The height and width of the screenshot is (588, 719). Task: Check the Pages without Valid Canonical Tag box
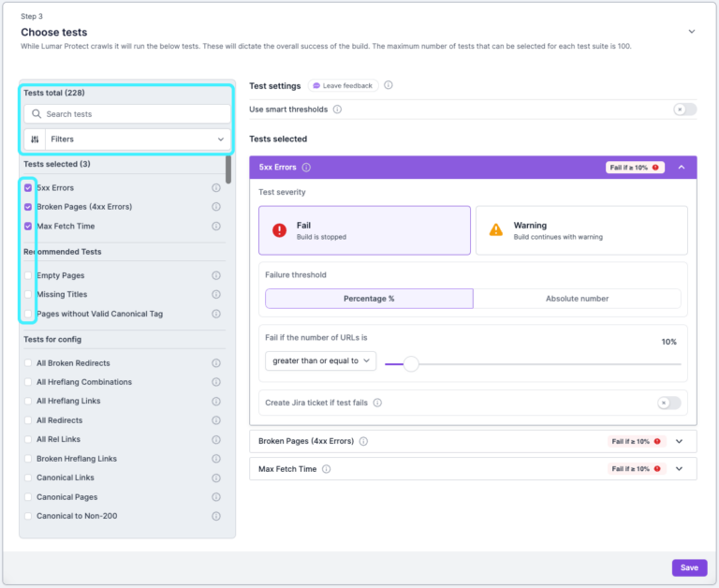click(x=28, y=314)
